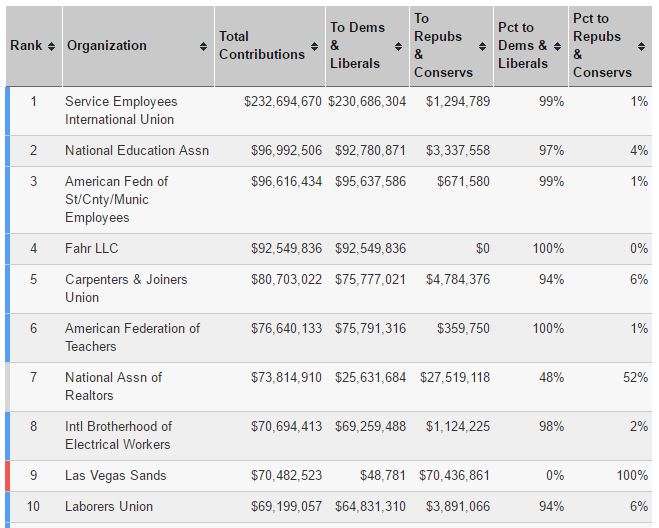Click American Federation of Teachers entry
This screenshot has height=528, width=659.
tap(132, 337)
